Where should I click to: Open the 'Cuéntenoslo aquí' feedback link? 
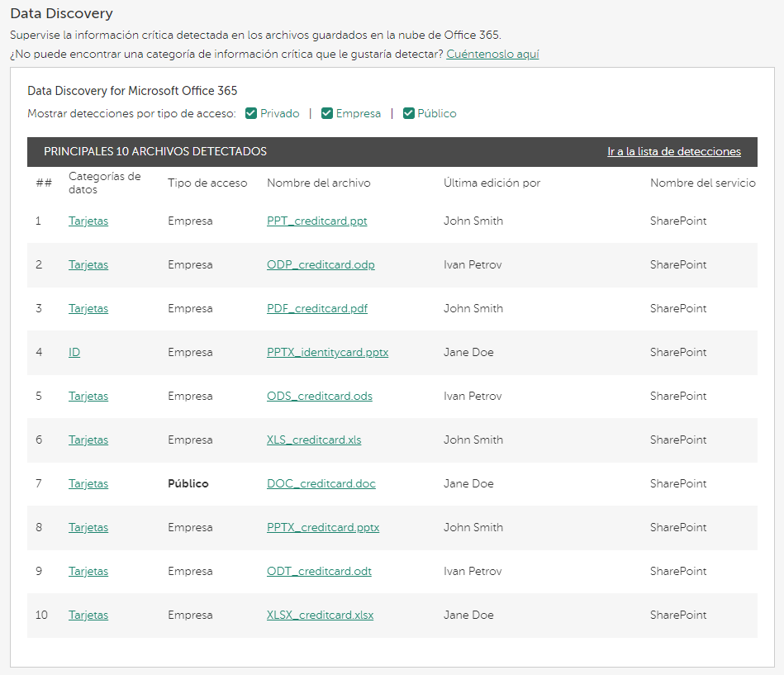click(x=492, y=55)
